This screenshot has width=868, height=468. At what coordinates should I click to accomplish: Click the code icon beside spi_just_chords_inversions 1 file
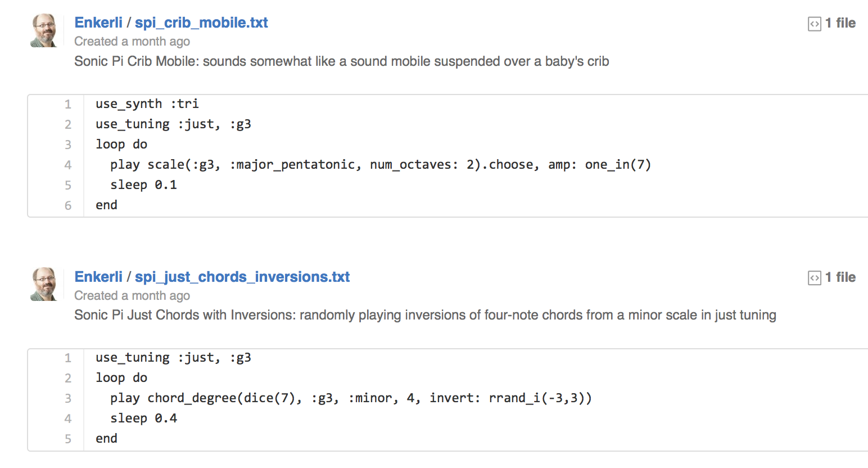pyautogui.click(x=814, y=278)
